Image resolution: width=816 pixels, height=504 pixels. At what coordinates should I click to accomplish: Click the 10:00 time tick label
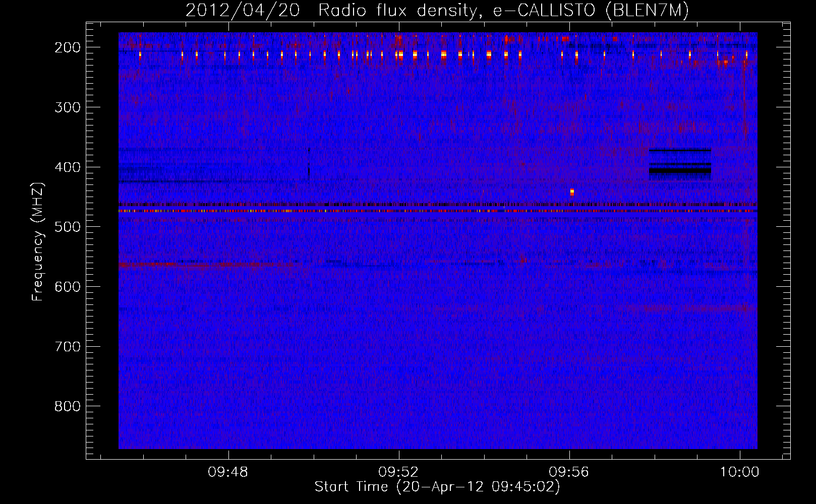(740, 472)
